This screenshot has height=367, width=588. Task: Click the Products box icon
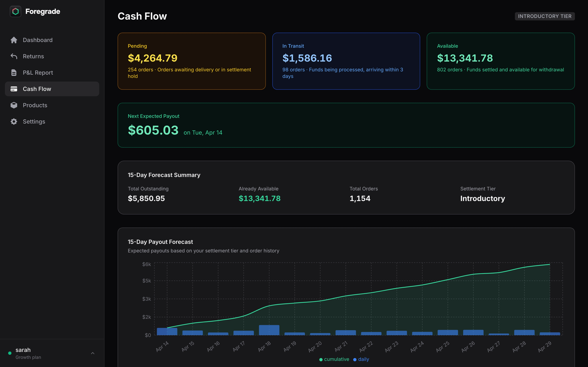pyautogui.click(x=14, y=105)
